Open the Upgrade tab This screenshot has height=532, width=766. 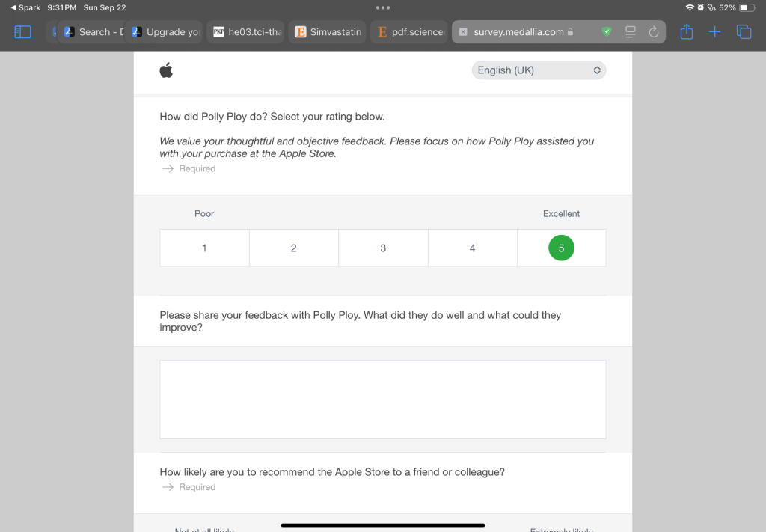(165, 32)
